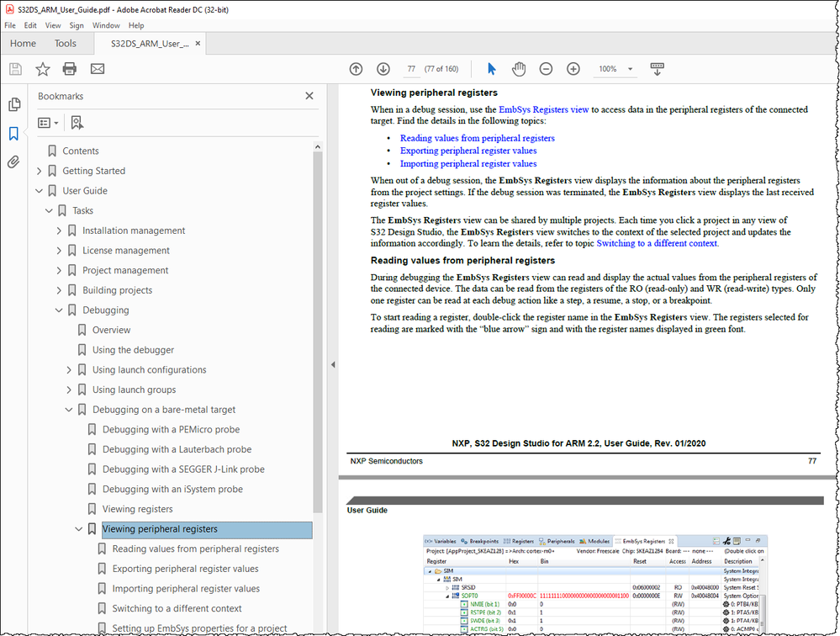This screenshot has width=840, height=636.
Task: Zoom in using the plus icon
Action: (x=573, y=69)
